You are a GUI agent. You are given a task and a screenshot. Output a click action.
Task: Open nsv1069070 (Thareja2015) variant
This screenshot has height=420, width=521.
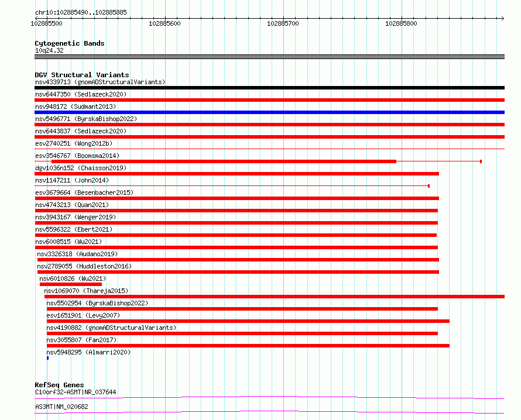[86, 291]
